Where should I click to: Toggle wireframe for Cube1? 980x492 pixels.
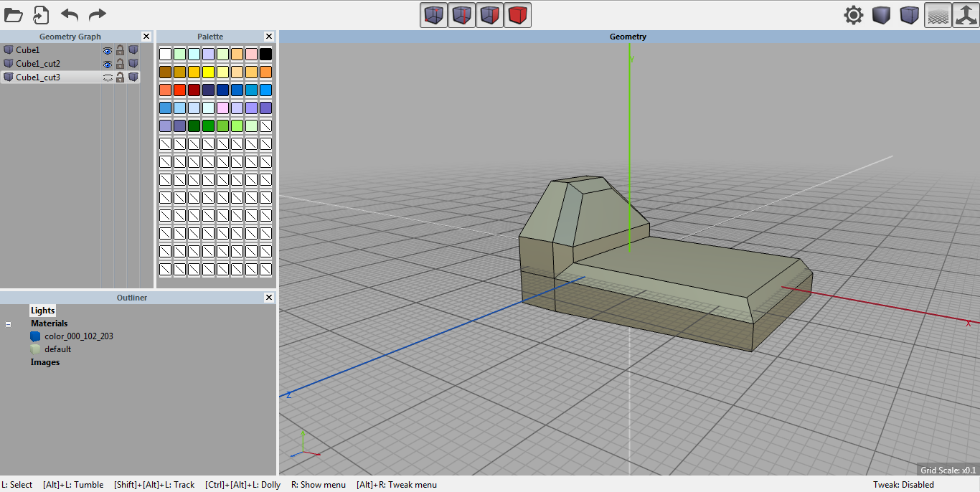(133, 50)
